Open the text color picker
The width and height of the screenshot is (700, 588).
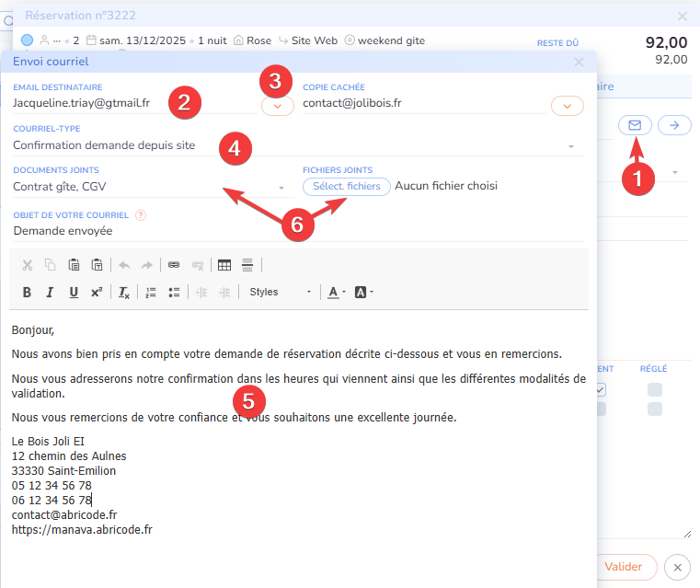(x=335, y=293)
